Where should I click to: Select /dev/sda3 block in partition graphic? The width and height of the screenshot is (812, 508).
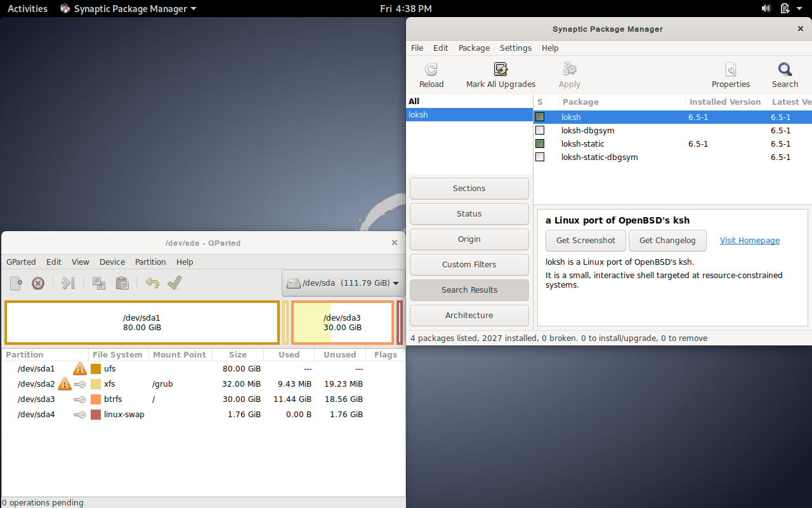343,323
